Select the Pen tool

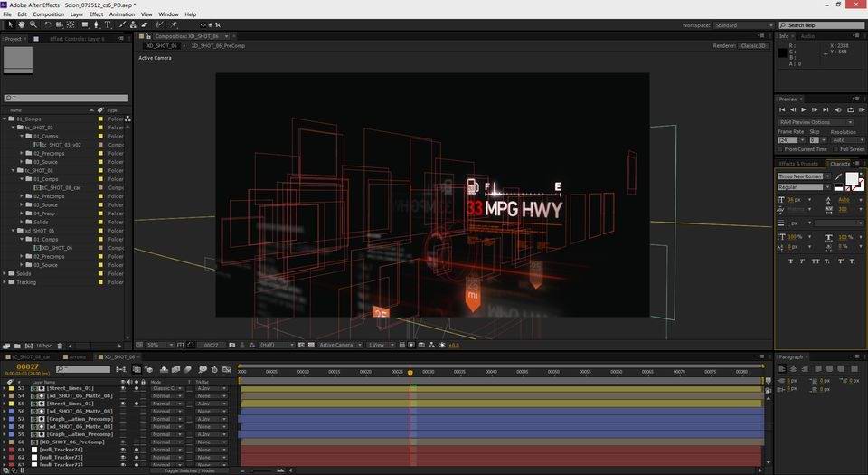click(x=96, y=24)
